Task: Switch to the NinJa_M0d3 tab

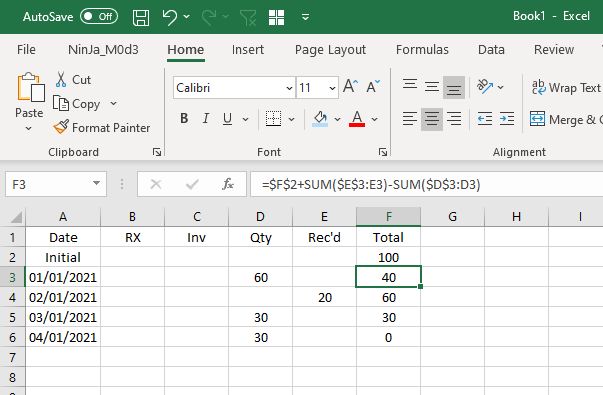Action: tap(103, 50)
